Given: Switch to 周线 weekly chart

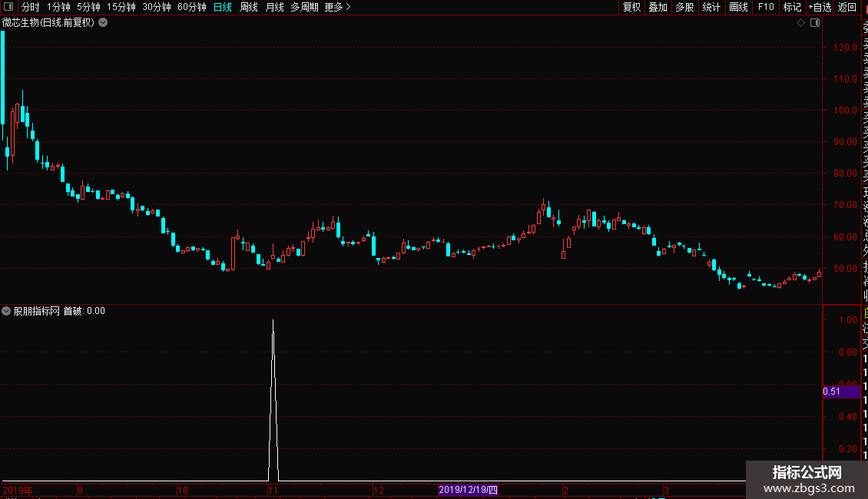Looking at the screenshot, I should (x=249, y=7).
